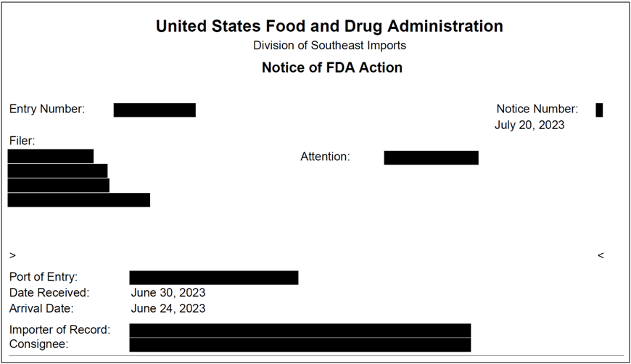Click the Arrival Date value June 24, 2023
This screenshot has height=364, width=631.
[168, 308]
